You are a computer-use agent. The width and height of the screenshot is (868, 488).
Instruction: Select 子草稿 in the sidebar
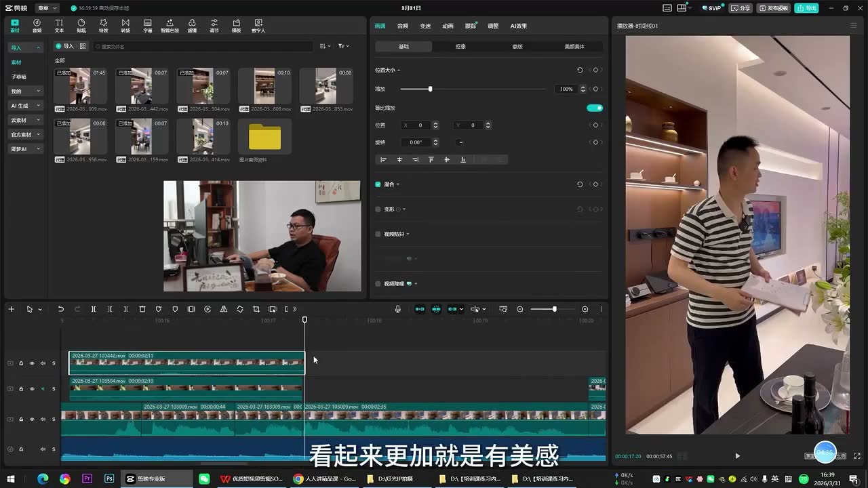[x=19, y=77]
